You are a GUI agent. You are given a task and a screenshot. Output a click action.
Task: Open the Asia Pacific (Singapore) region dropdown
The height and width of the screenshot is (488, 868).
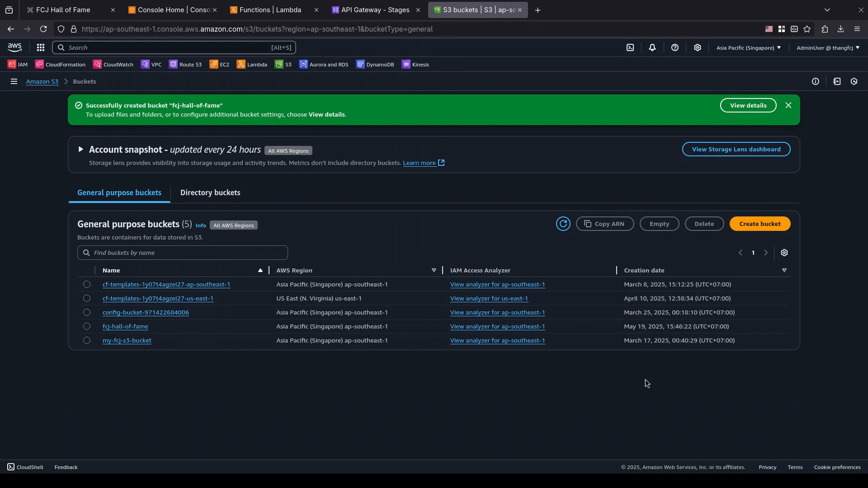[748, 47]
